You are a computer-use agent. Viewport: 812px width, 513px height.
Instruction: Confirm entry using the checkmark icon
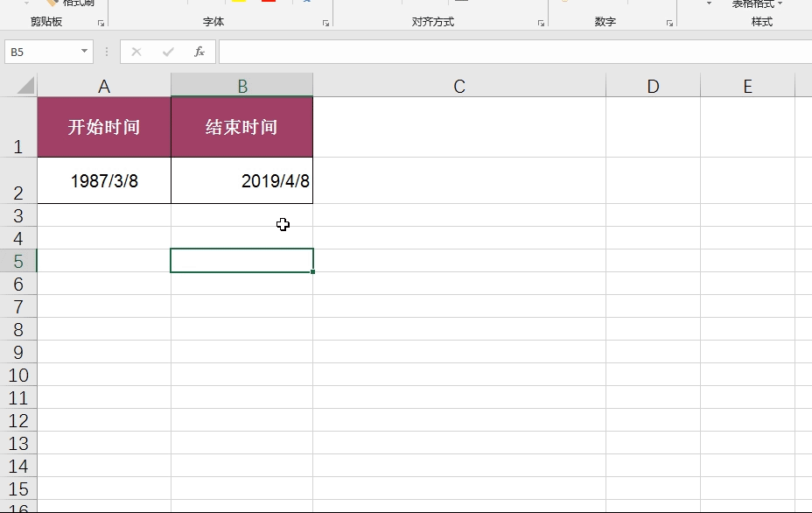(166, 51)
